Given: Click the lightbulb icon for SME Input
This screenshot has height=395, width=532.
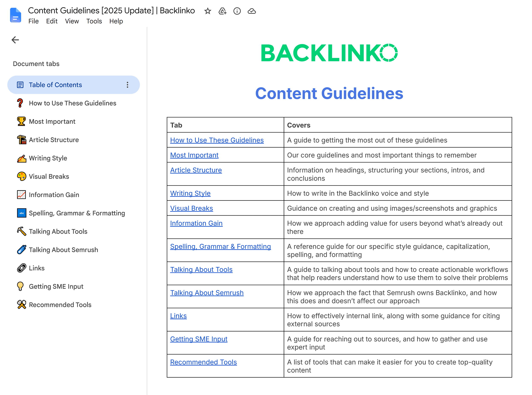Looking at the screenshot, I should click(20, 286).
